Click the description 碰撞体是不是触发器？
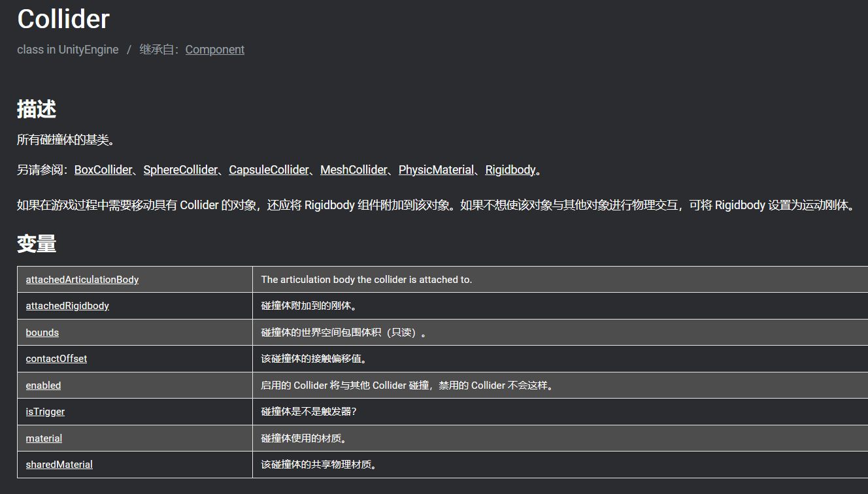The width and height of the screenshot is (868, 494). 309,412
